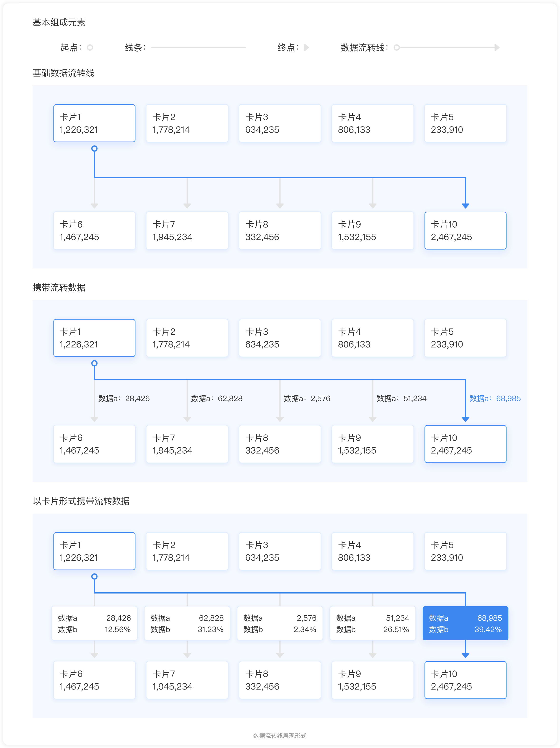Viewport: 560px width, 748px height.
Task: Click the arrowhead of 数据流转线 legend sample
Action: (x=497, y=47)
